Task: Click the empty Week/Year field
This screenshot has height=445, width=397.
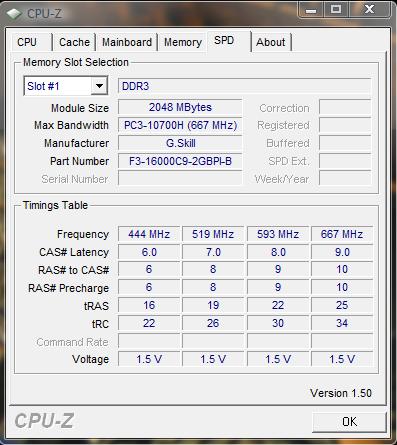Action: click(x=345, y=178)
